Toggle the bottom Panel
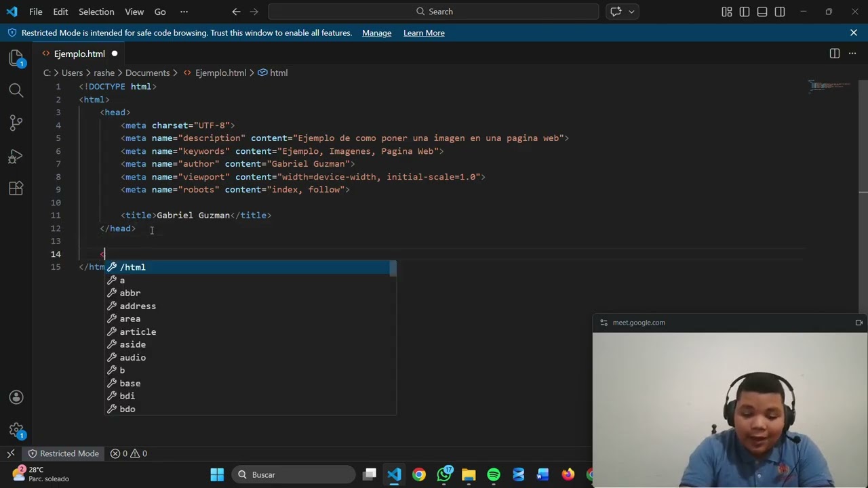Screen dimensions: 868x488 [x=762, y=12]
